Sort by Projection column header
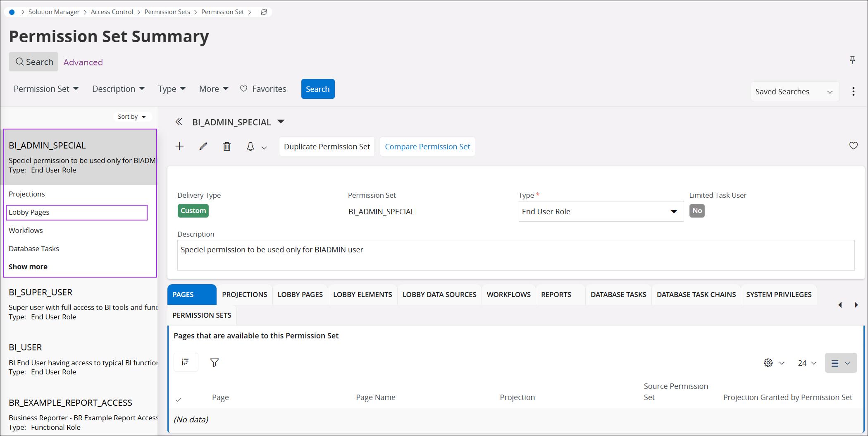Viewport: 868px width, 436px height. tap(517, 398)
